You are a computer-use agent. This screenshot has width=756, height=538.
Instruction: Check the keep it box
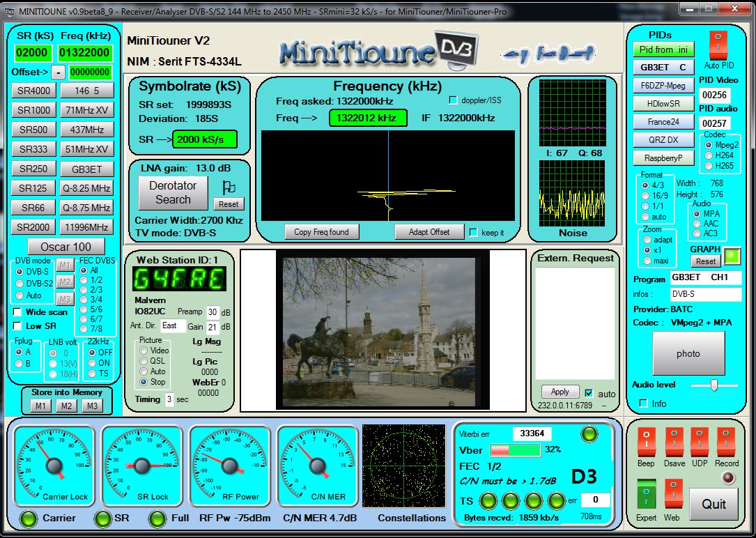pyautogui.click(x=474, y=232)
